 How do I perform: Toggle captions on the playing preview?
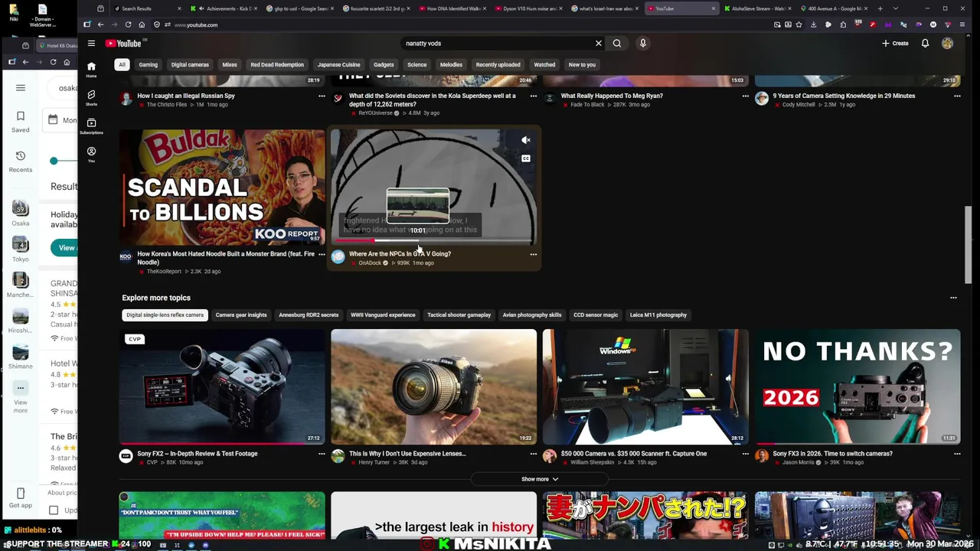[526, 158]
